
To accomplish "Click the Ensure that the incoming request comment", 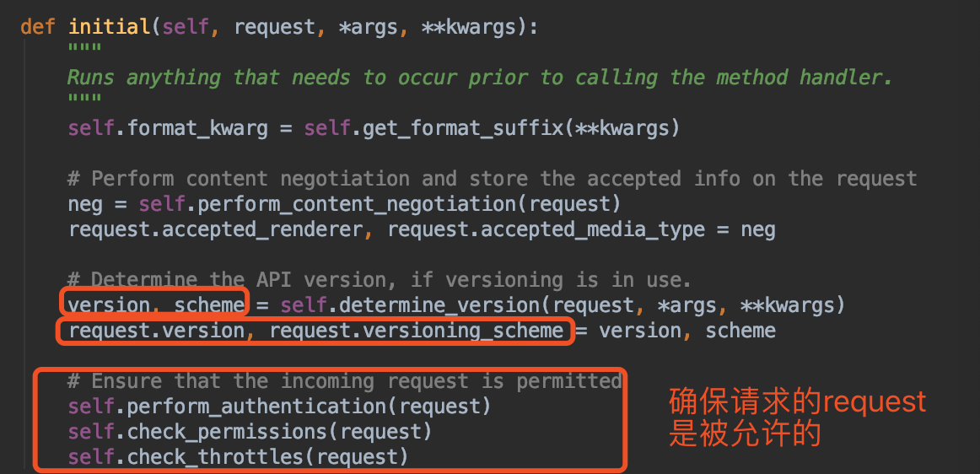I will [x=344, y=381].
